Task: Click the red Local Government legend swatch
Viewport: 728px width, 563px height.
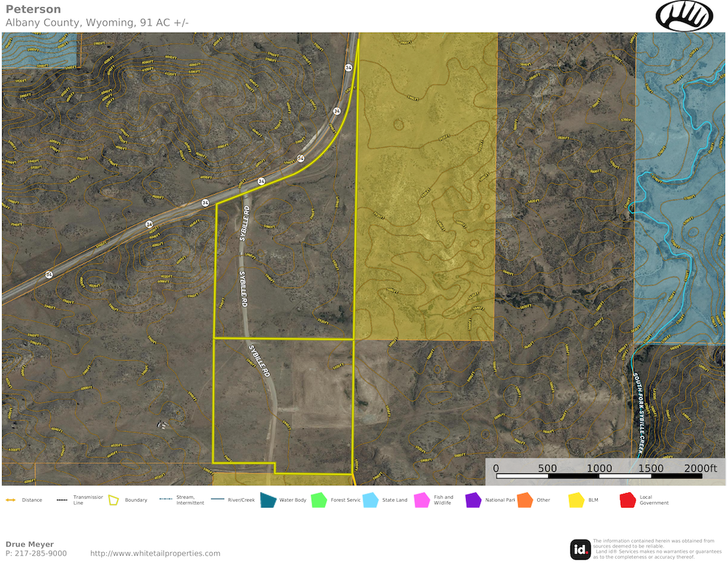Action: [628, 500]
